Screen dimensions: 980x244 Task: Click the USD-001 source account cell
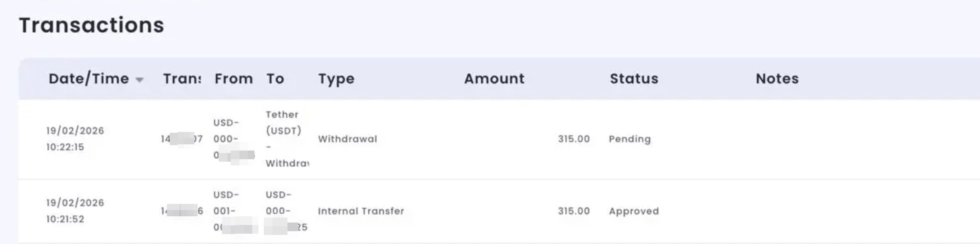[x=226, y=203]
